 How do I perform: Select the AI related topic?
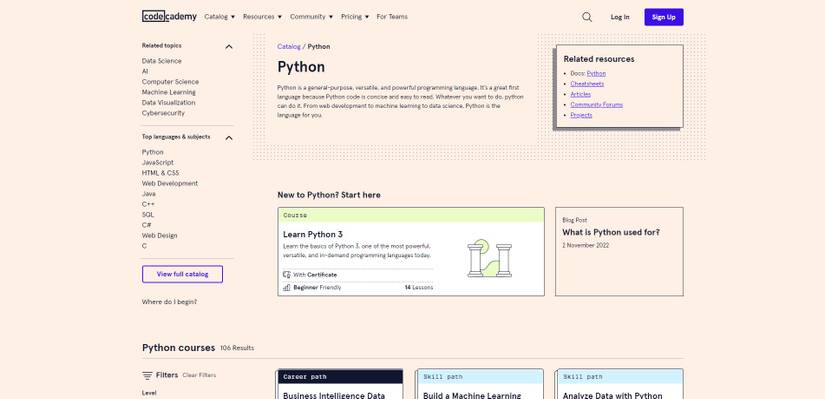click(x=145, y=71)
